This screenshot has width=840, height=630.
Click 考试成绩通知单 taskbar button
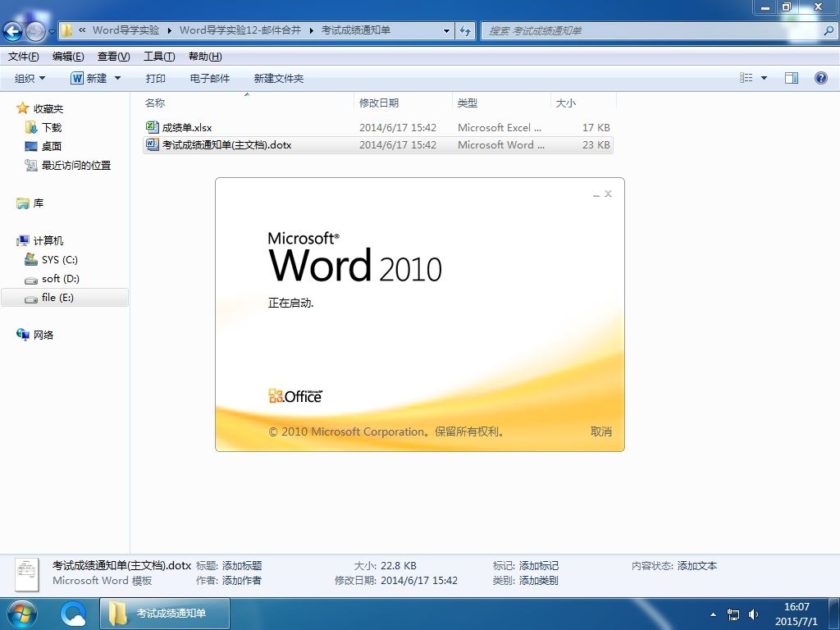click(x=165, y=614)
